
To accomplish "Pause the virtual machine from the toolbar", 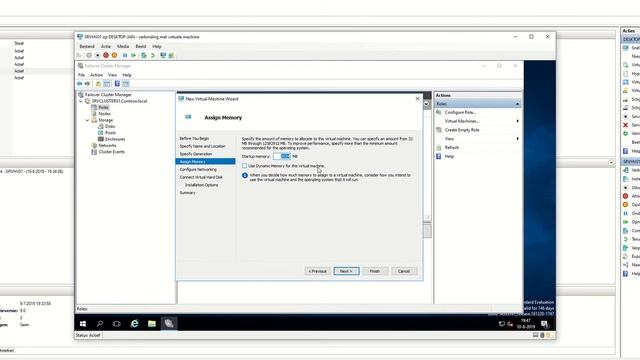I will [125, 55].
